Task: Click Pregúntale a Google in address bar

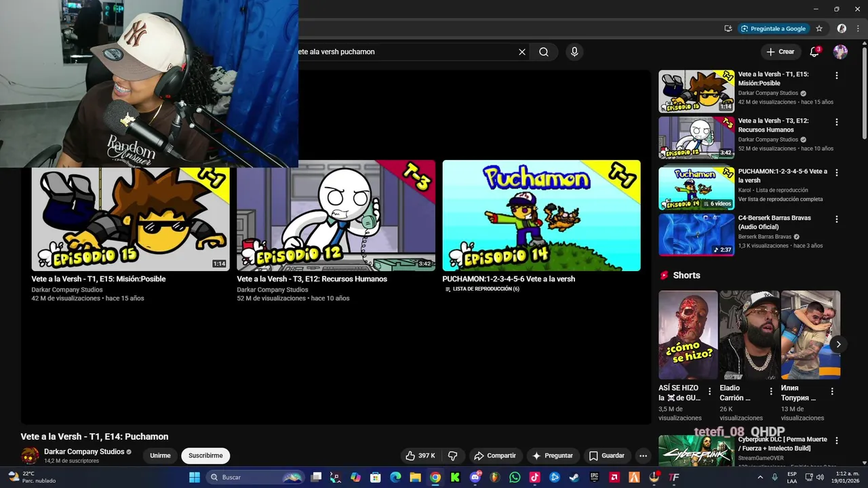Action: [773, 28]
